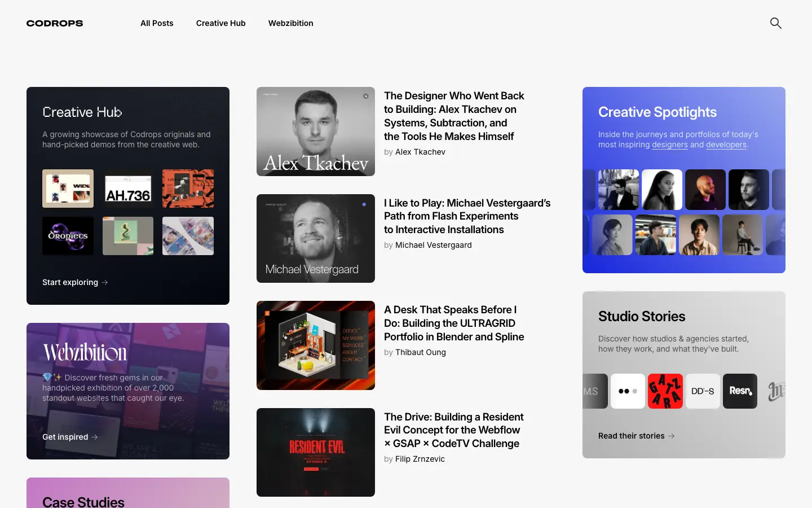Open the "I Like to Play" article title
The image size is (812, 508).
467,216
